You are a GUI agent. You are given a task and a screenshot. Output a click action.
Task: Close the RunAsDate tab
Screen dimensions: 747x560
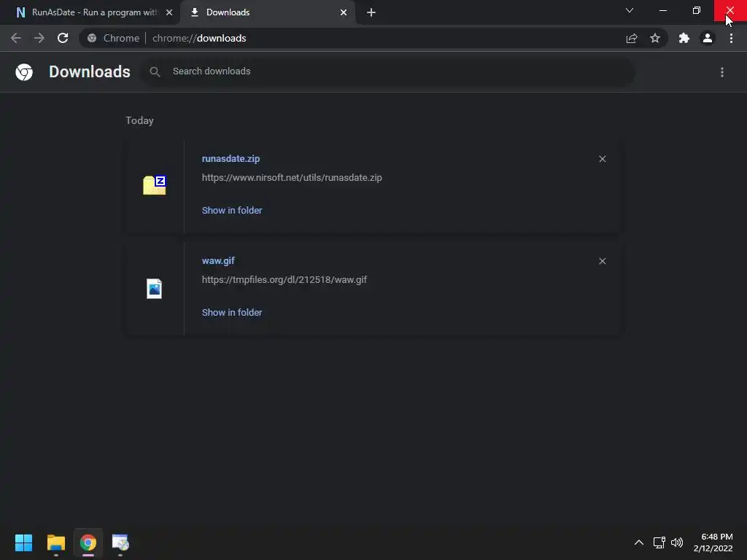[169, 12]
